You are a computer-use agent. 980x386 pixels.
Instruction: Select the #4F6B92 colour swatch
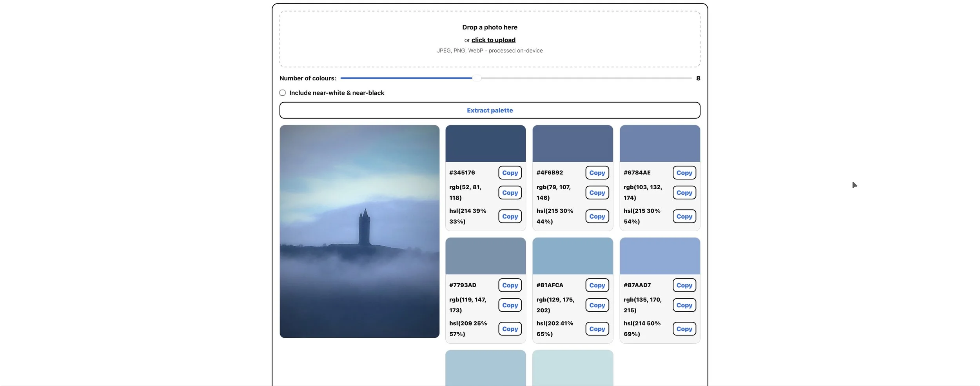click(x=573, y=143)
